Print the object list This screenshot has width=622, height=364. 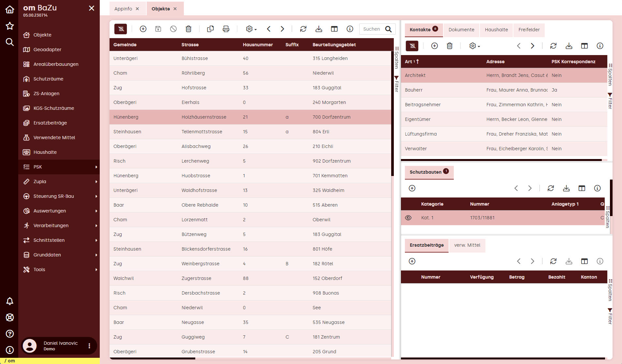[x=226, y=29]
